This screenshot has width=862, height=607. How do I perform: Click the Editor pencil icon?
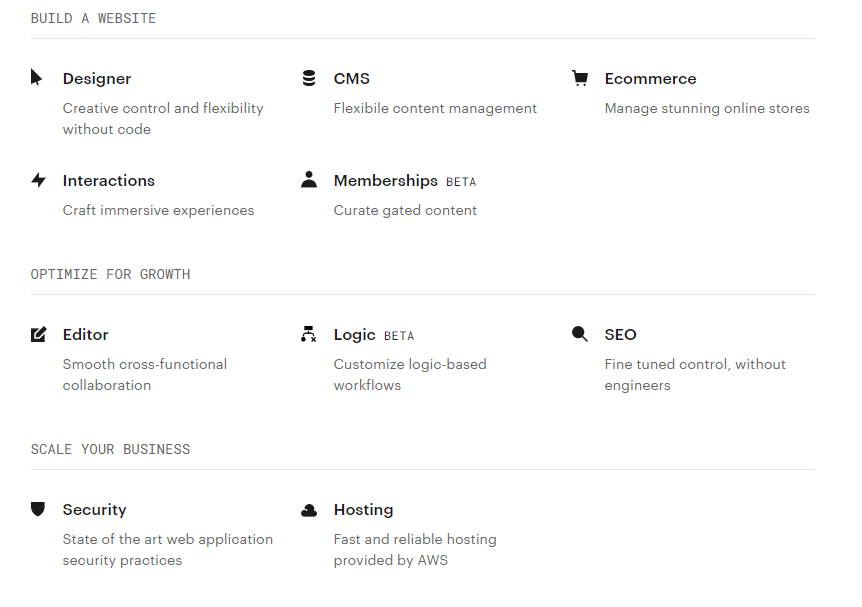[38, 334]
